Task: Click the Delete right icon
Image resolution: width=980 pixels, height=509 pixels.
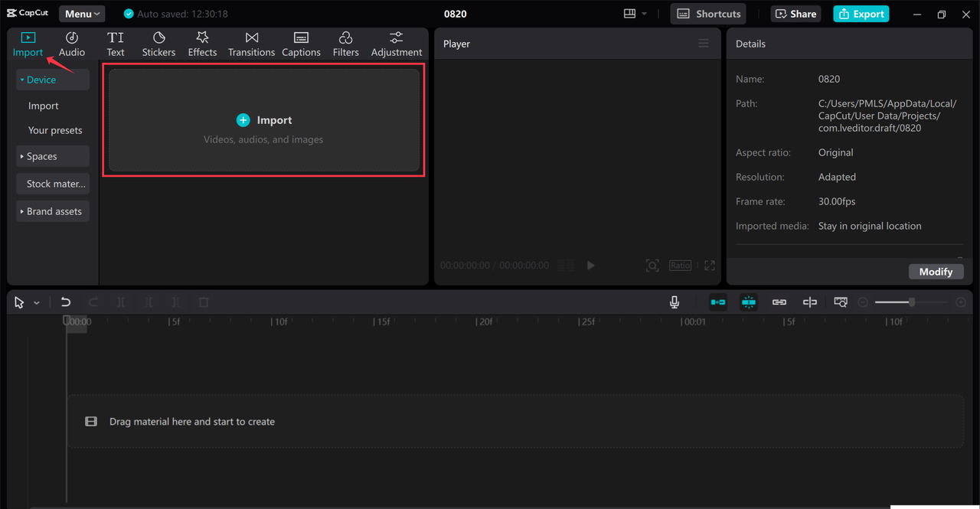Action: click(176, 302)
